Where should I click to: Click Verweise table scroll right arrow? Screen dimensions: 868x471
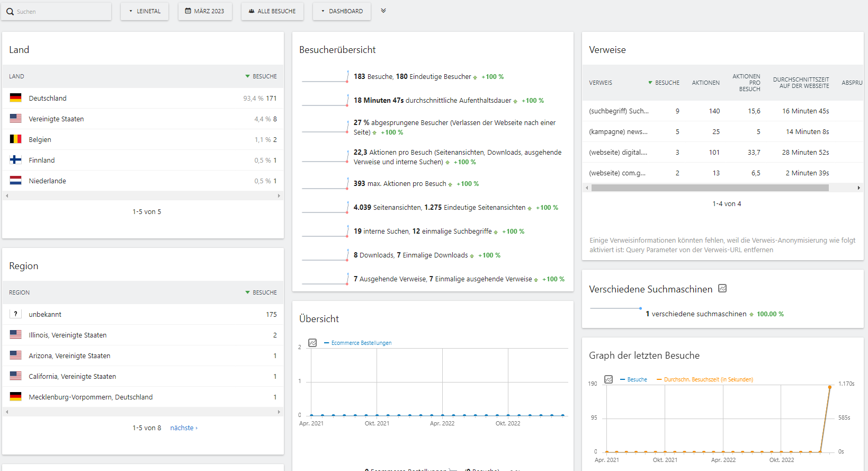[858, 188]
